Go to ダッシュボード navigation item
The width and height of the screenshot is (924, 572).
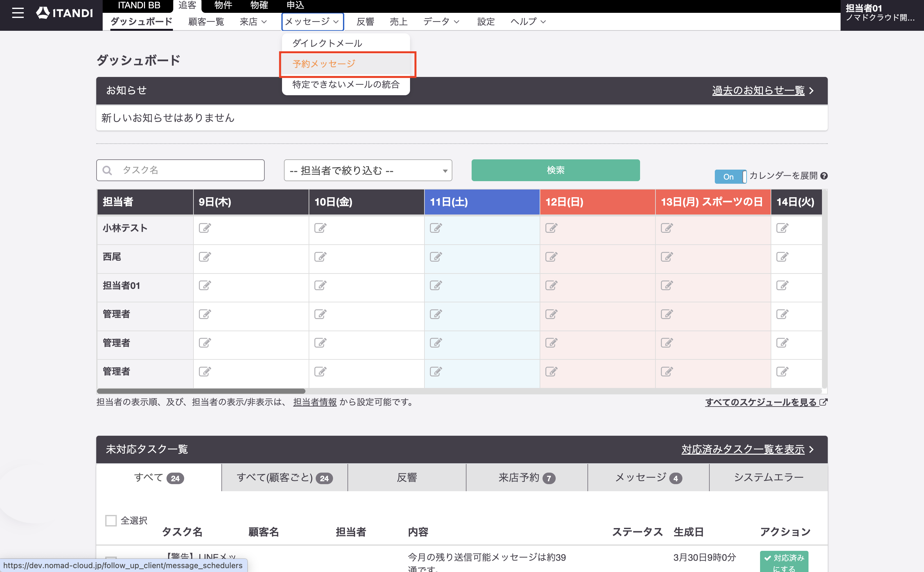coord(141,21)
